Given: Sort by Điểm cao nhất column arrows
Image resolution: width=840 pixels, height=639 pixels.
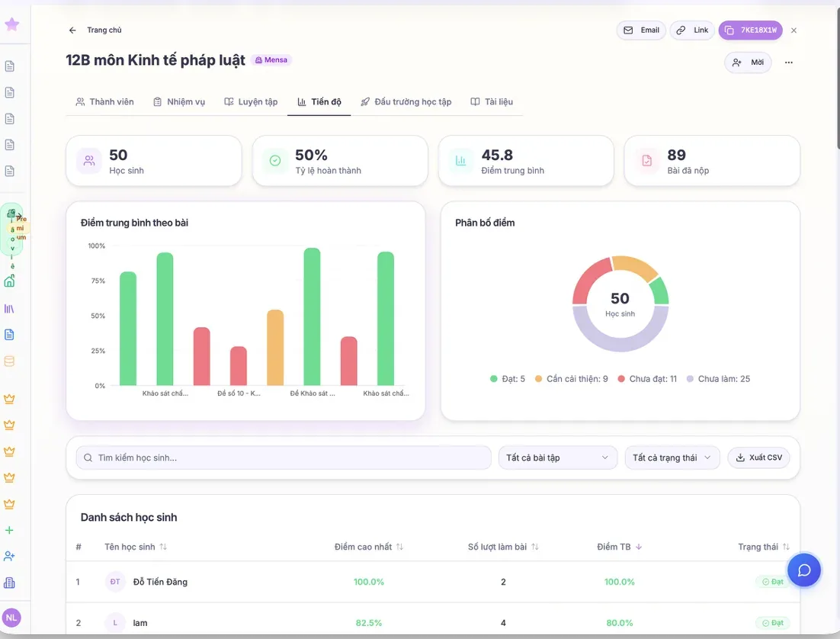Looking at the screenshot, I should (x=399, y=547).
